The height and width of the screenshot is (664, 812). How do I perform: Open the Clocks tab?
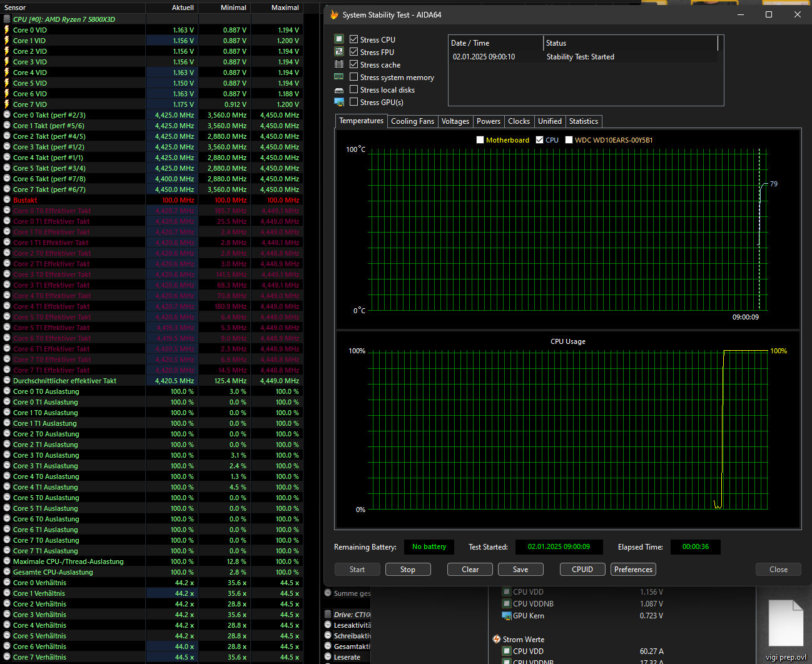coord(519,121)
